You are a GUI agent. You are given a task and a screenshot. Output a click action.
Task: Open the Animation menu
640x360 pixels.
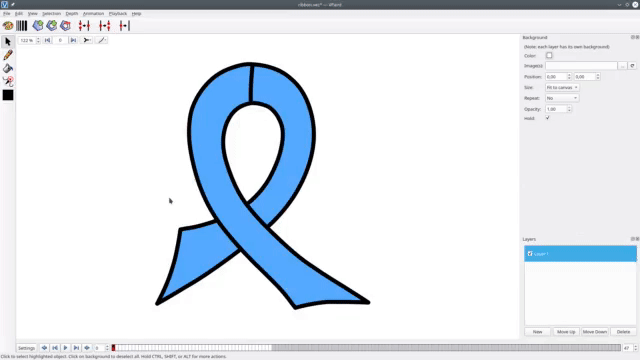click(x=93, y=13)
